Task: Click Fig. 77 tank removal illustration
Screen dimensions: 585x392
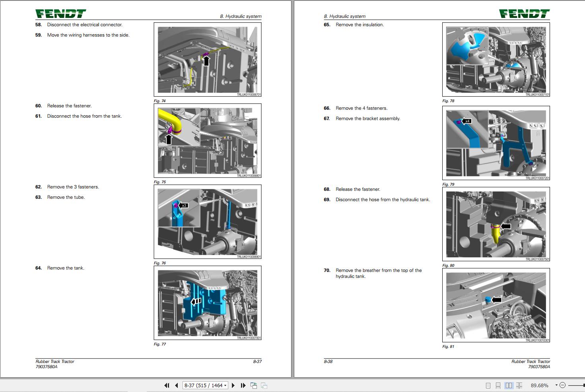Action: click(x=208, y=303)
